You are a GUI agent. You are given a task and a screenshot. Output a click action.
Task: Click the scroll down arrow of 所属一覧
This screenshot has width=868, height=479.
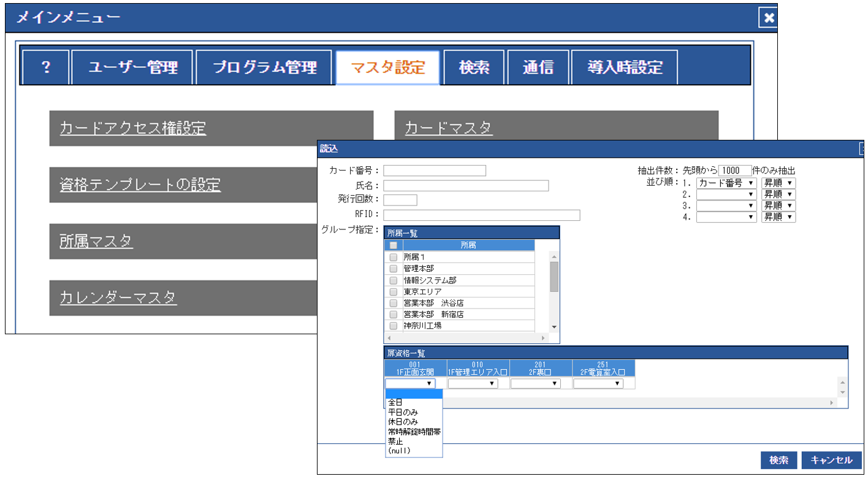(554, 327)
